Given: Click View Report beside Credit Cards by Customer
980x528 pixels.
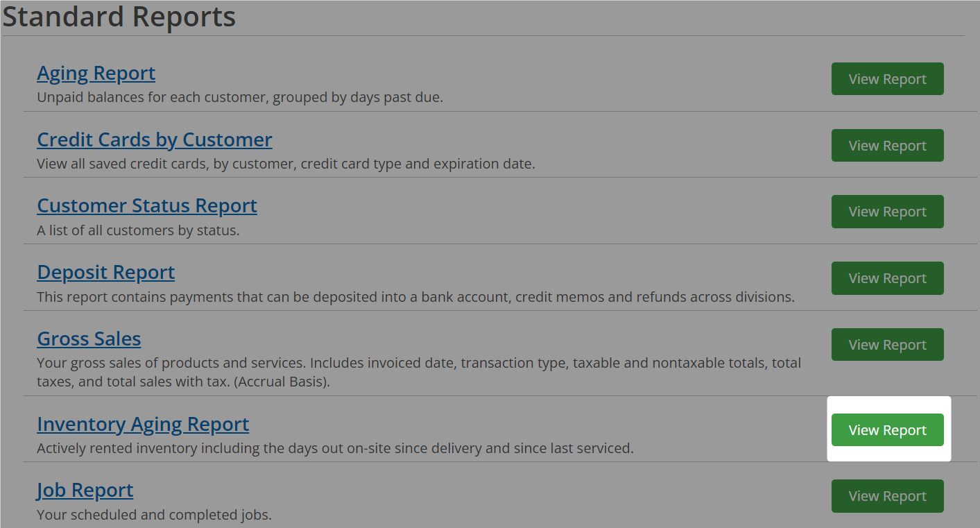Looking at the screenshot, I should point(887,145).
